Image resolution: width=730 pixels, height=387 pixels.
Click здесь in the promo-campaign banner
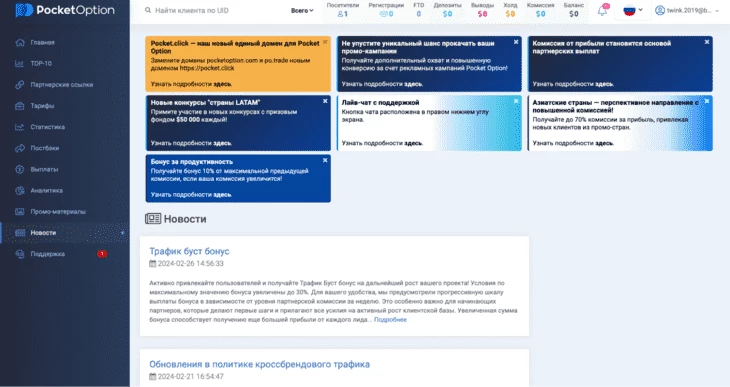413,84
